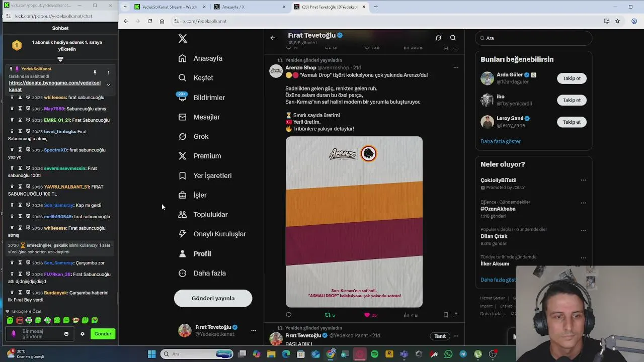Image resolution: width=644 pixels, height=362 pixels.
Task: Expand pinned message chevron in chat
Action: tap(108, 85)
